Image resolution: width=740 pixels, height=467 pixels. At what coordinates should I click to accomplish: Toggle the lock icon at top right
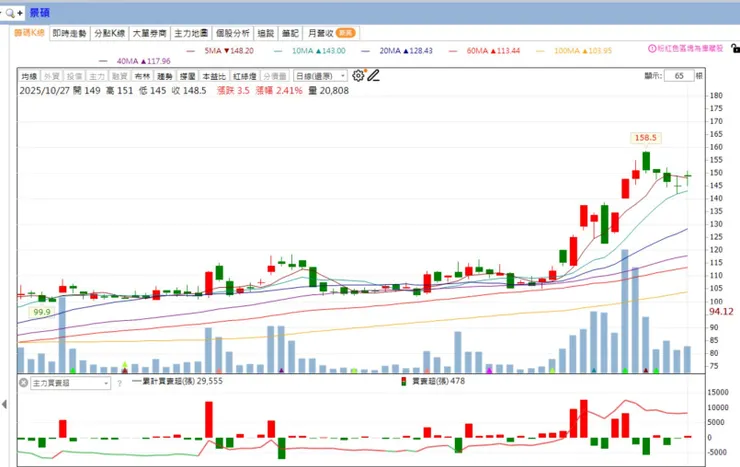[735, 48]
